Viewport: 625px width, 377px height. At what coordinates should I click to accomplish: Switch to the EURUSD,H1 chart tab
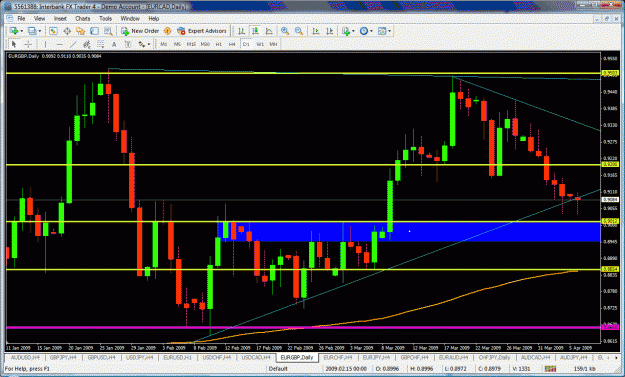point(177,357)
